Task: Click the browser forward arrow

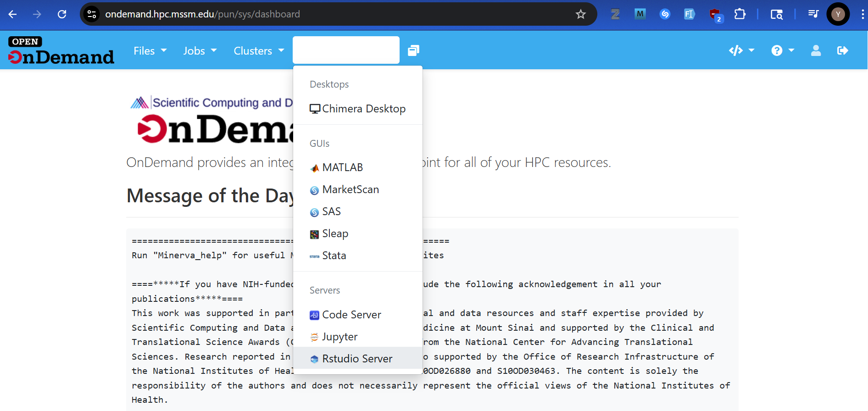Action: point(37,14)
